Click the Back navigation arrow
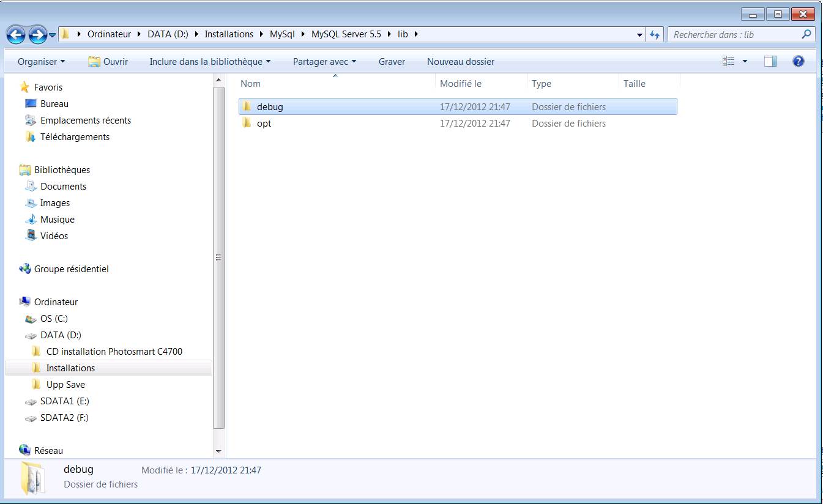 16,35
